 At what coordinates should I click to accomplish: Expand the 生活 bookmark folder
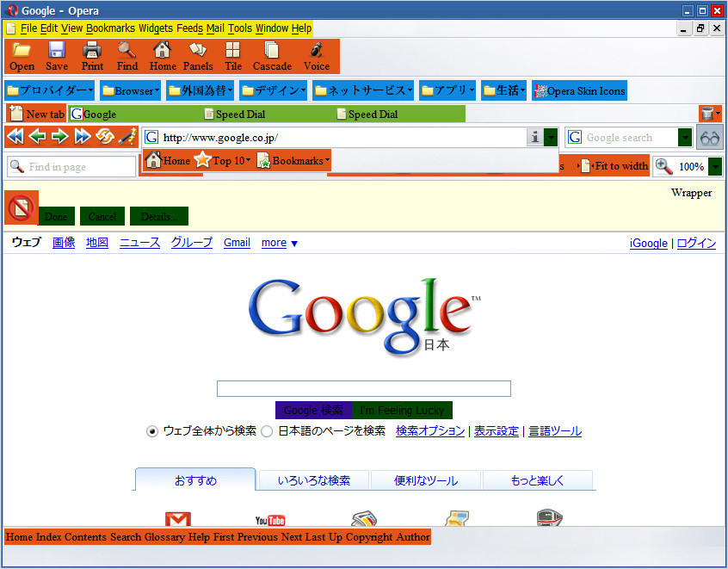pyautogui.click(x=503, y=91)
